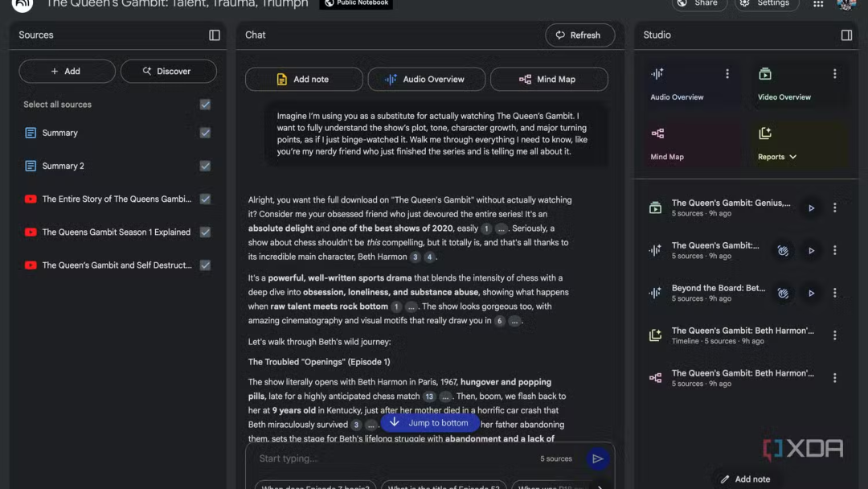The height and width of the screenshot is (489, 868).
Task: Open Video Overview tile more options
Action: point(835,74)
